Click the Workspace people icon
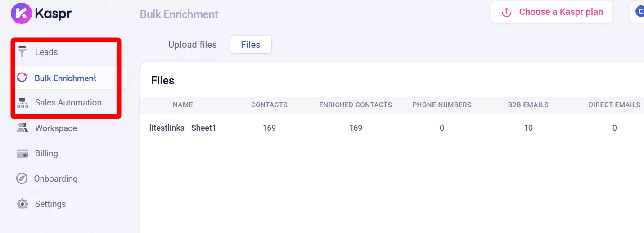Image resolution: width=644 pixels, height=233 pixels. 22,128
